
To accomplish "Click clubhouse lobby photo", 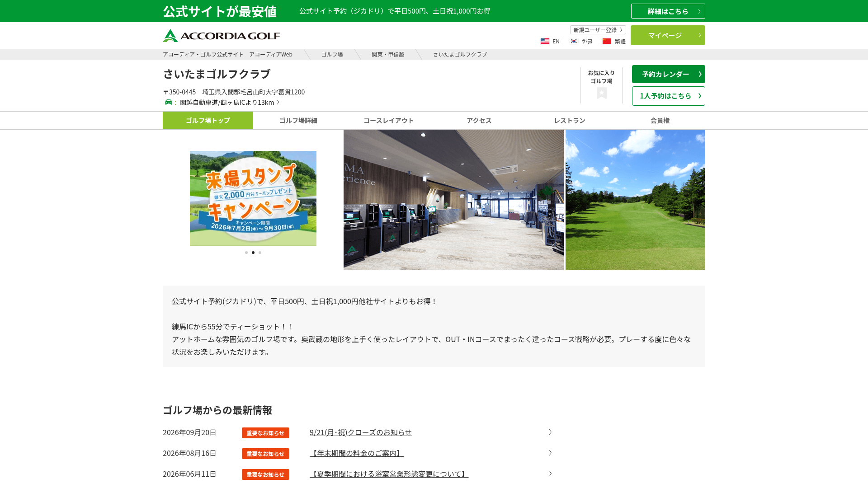I will point(453,200).
